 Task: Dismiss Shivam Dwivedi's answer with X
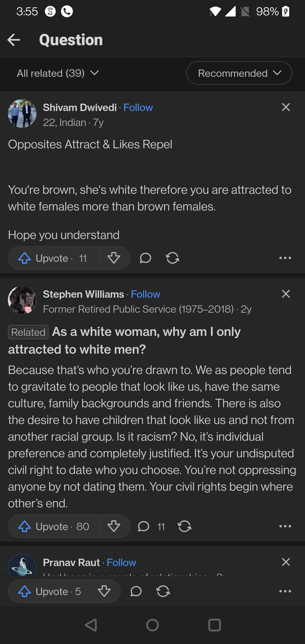(x=286, y=107)
